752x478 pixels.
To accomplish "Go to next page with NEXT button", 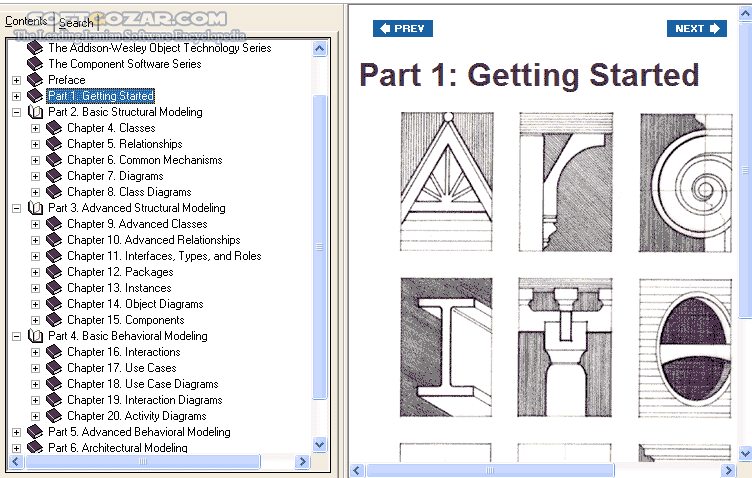I will pyautogui.click(x=696, y=29).
